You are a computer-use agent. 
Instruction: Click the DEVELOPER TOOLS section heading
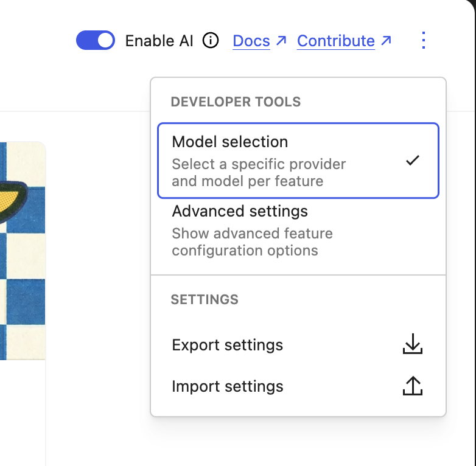[x=236, y=102]
